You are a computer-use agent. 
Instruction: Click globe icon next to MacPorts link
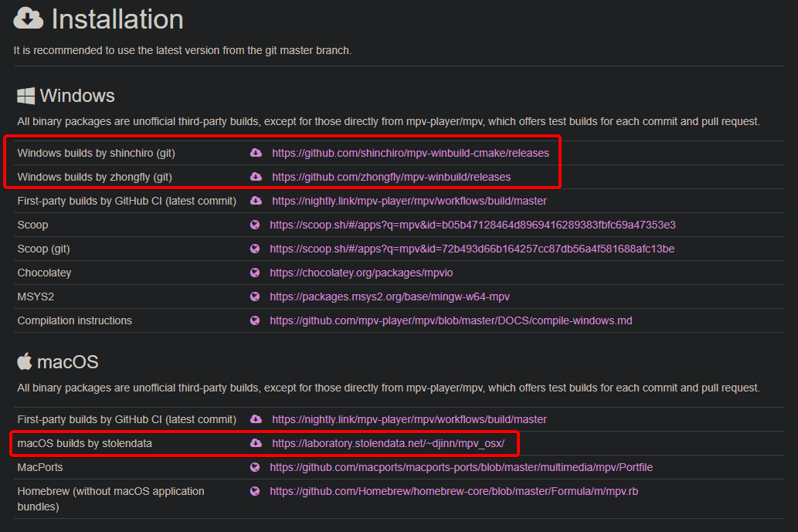point(255,467)
